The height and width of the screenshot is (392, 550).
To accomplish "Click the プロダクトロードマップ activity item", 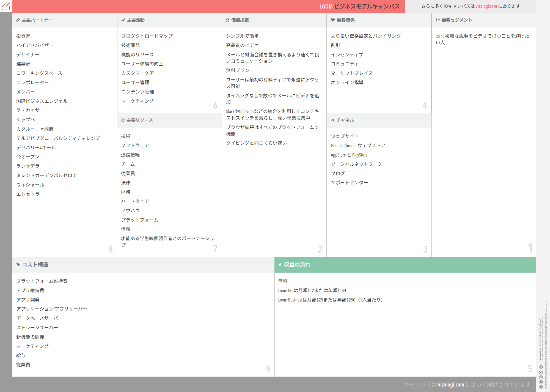I will (x=147, y=36).
